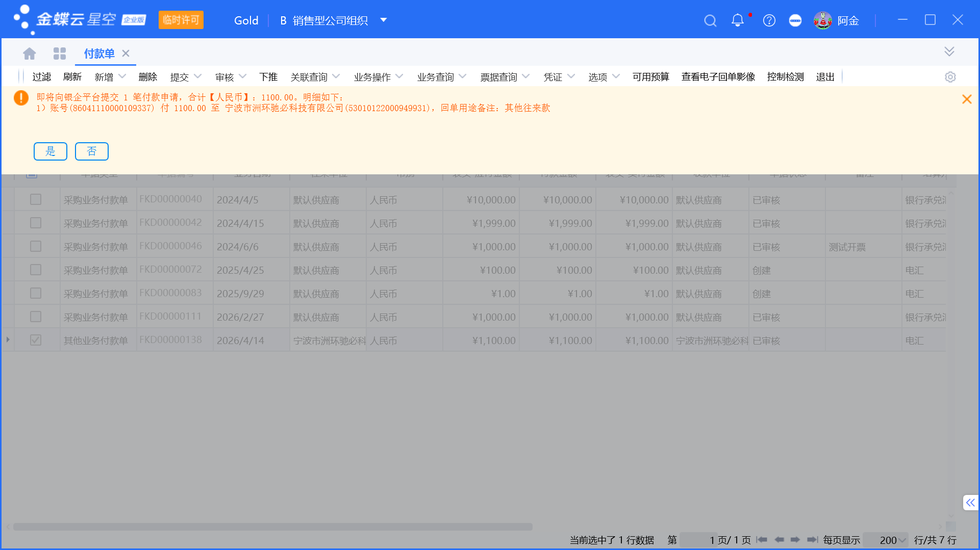Select bill number FKD00000138 cell
Screen dimensions: 980x550
coord(175,340)
